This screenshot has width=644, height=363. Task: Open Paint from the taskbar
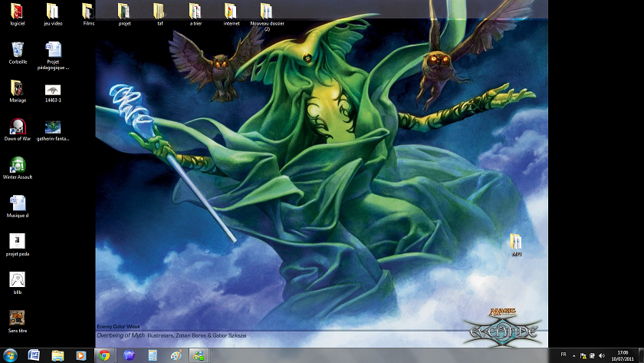point(176,355)
